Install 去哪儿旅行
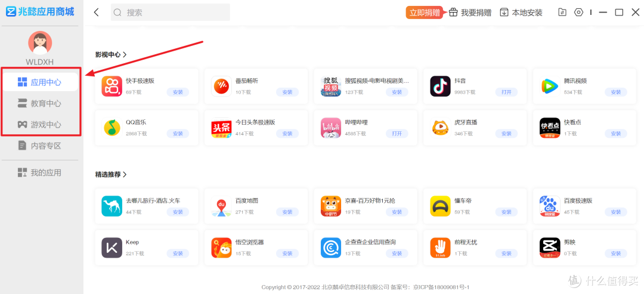This screenshot has height=294, width=644. 178,212
